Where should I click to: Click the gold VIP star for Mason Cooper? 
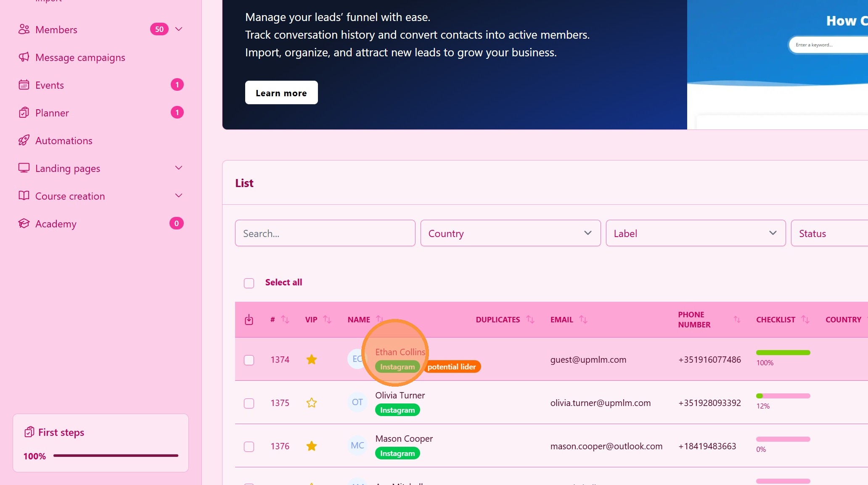pyautogui.click(x=311, y=446)
